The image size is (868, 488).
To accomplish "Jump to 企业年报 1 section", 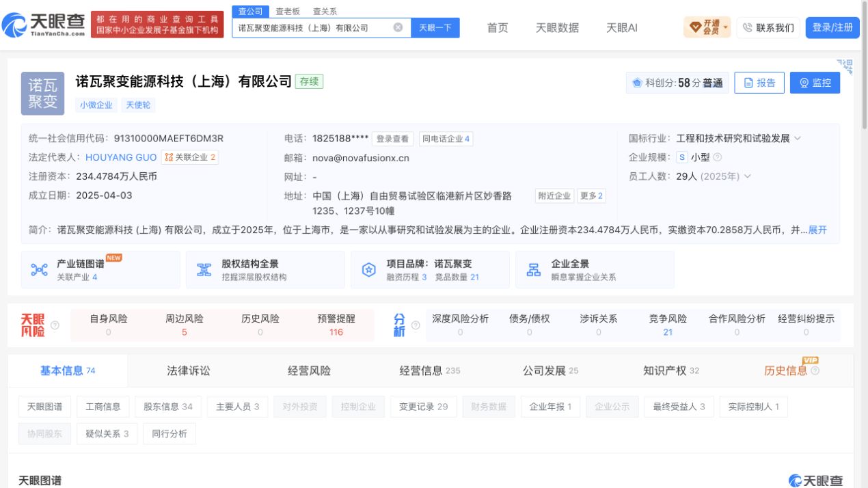I will [550, 407].
